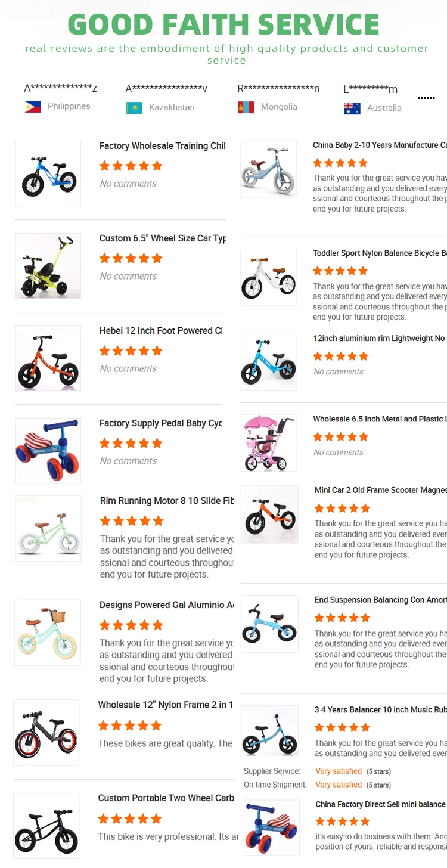Open pink canopy tricycle thumbnail

pyautogui.click(x=269, y=443)
